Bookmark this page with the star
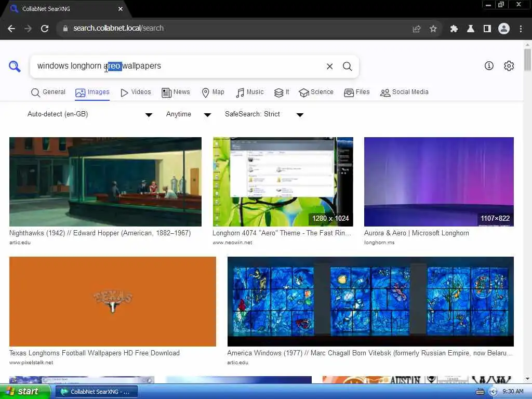This screenshot has height=399, width=532. pyautogui.click(x=433, y=29)
